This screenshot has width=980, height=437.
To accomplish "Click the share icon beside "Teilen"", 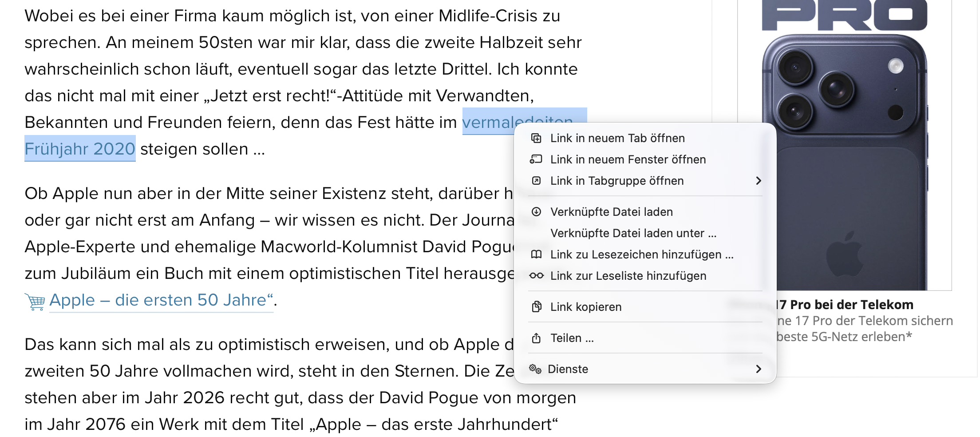I will (536, 338).
